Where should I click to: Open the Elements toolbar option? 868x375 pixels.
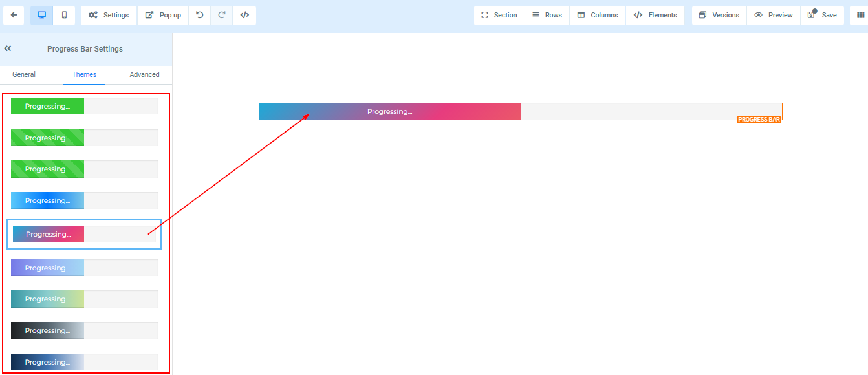655,15
